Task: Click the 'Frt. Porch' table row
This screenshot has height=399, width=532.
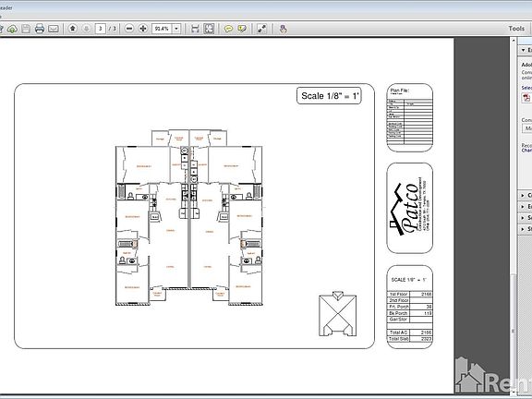Action: tap(410, 307)
